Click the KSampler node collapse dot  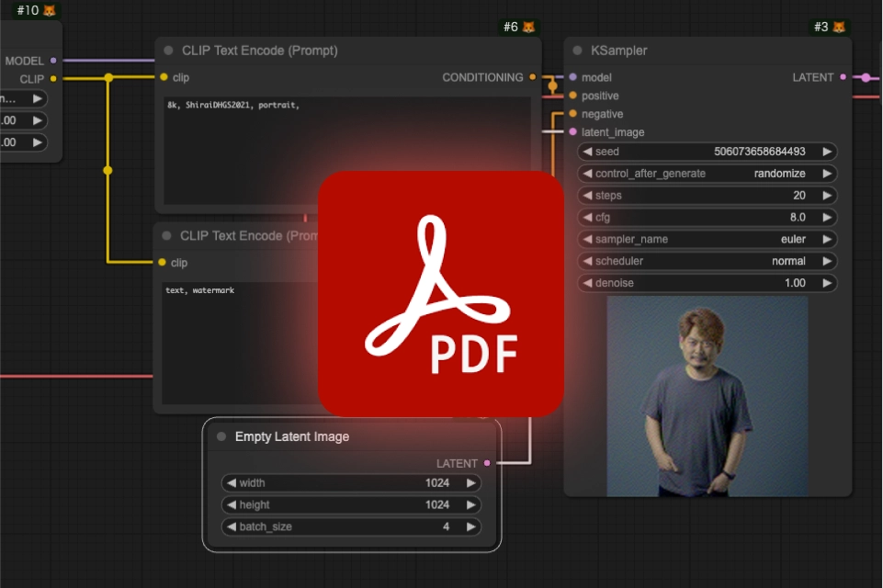(577, 51)
